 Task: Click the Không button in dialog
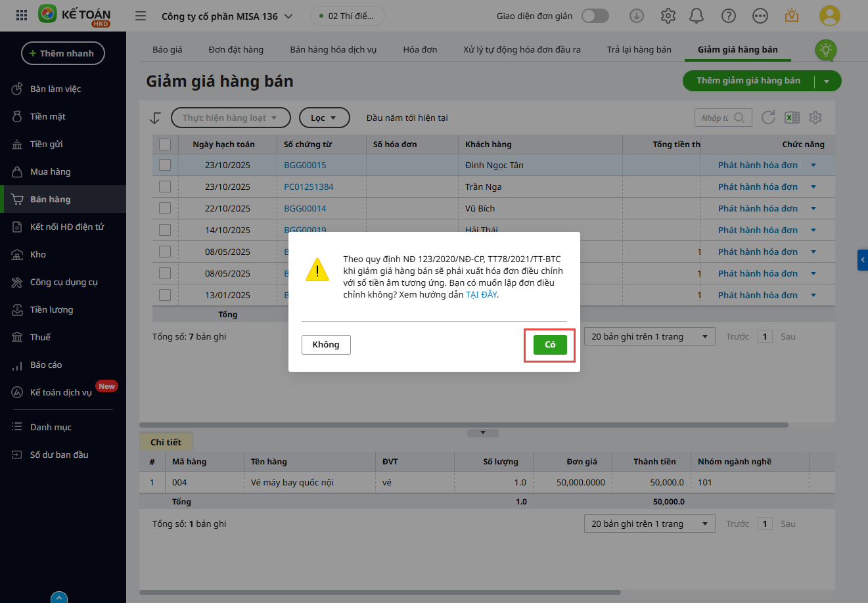[x=326, y=345]
